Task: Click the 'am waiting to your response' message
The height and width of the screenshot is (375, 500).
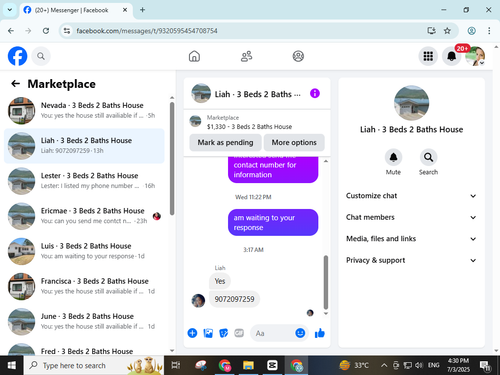Action: [273, 222]
